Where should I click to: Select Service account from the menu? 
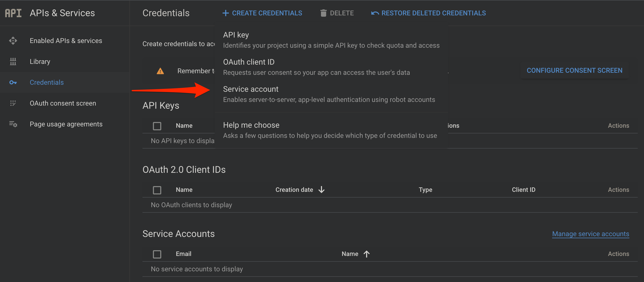(x=331, y=94)
